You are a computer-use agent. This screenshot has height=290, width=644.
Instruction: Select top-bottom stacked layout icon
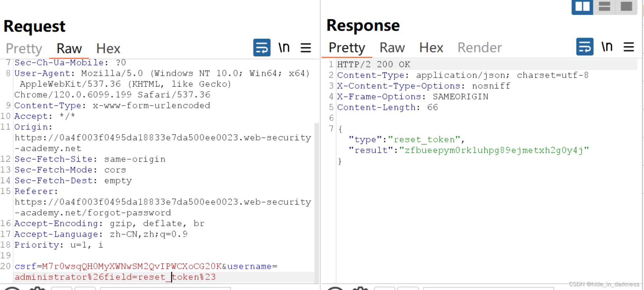[x=604, y=7]
